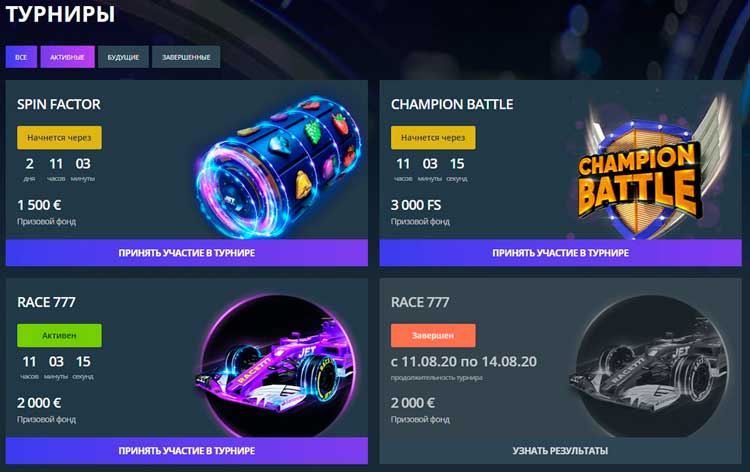Click the neon slot reel image
The height and width of the screenshot is (472, 750).
coord(278,166)
